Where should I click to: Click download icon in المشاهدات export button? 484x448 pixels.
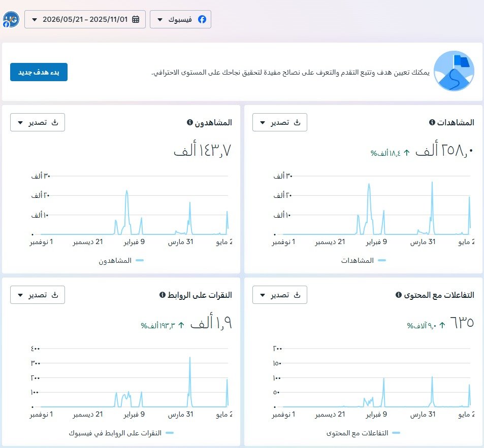[297, 122]
